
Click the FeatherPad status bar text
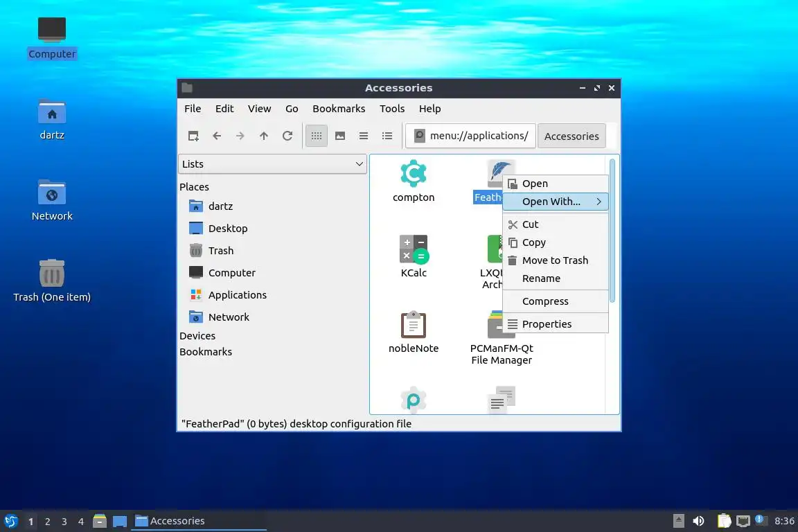click(x=296, y=423)
